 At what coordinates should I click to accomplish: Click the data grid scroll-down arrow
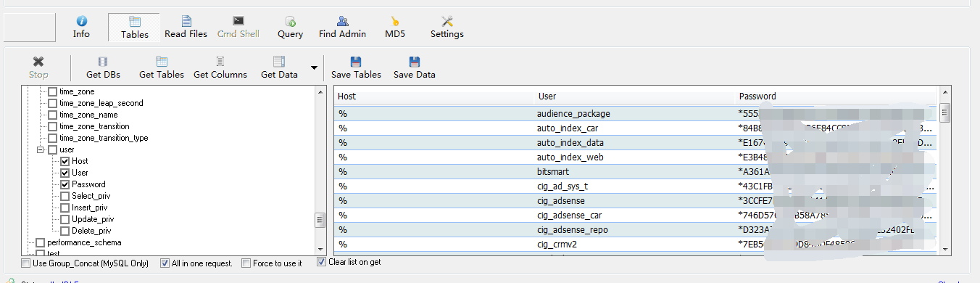[x=944, y=249]
